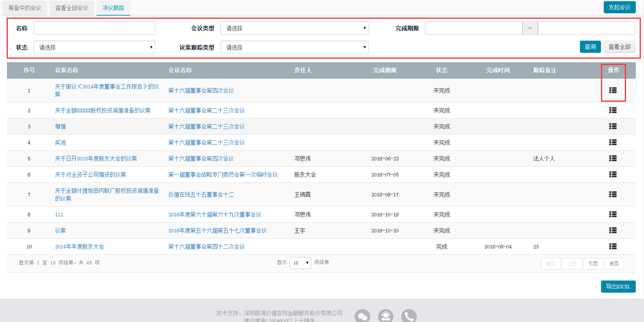Switch to 查看全部会议 tab
The height and width of the screenshot is (322, 644).
click(72, 8)
